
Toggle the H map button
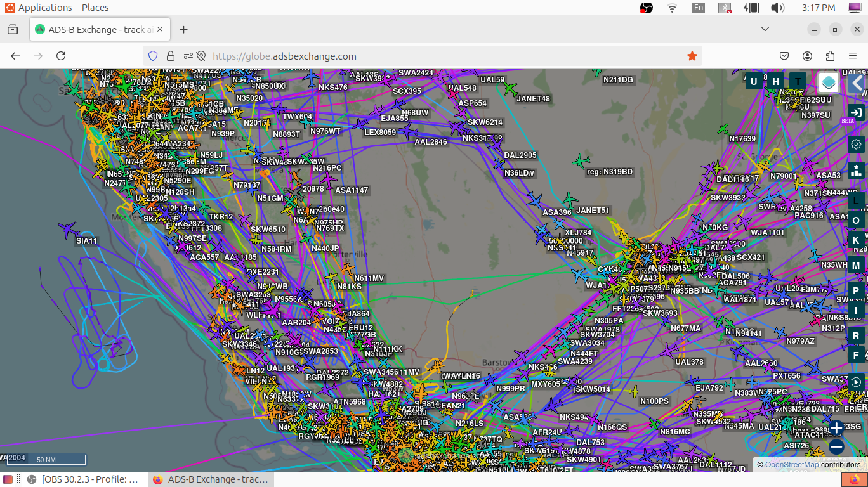(x=775, y=81)
